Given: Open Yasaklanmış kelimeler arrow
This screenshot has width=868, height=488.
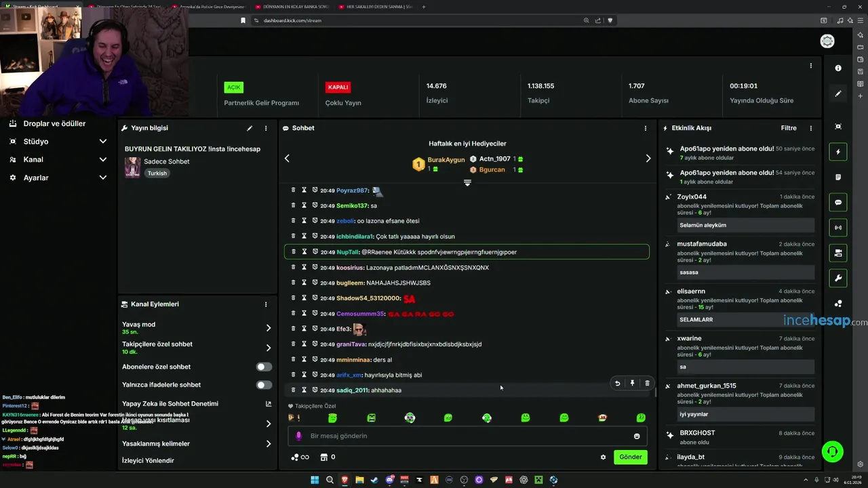Looking at the screenshot, I should pos(268,444).
